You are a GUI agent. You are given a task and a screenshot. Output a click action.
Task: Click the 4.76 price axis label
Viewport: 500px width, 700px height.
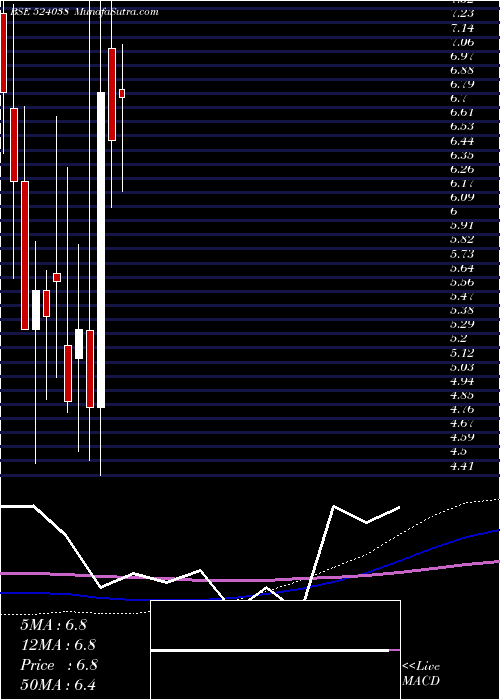tap(462, 409)
